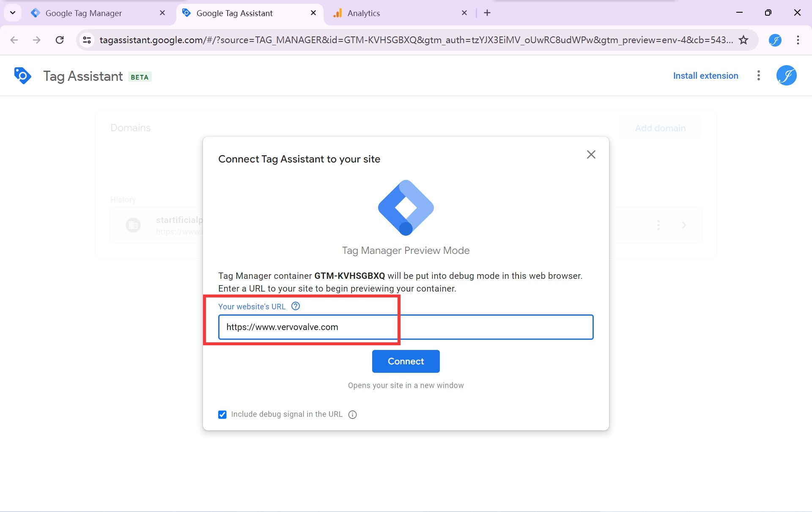Viewport: 812px width, 512px height.
Task: Go back to previous page
Action: point(14,40)
